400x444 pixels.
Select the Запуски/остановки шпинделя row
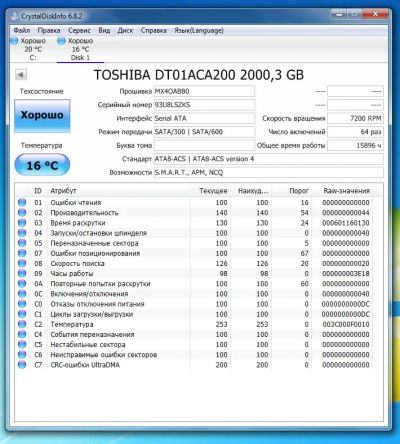tap(194, 233)
